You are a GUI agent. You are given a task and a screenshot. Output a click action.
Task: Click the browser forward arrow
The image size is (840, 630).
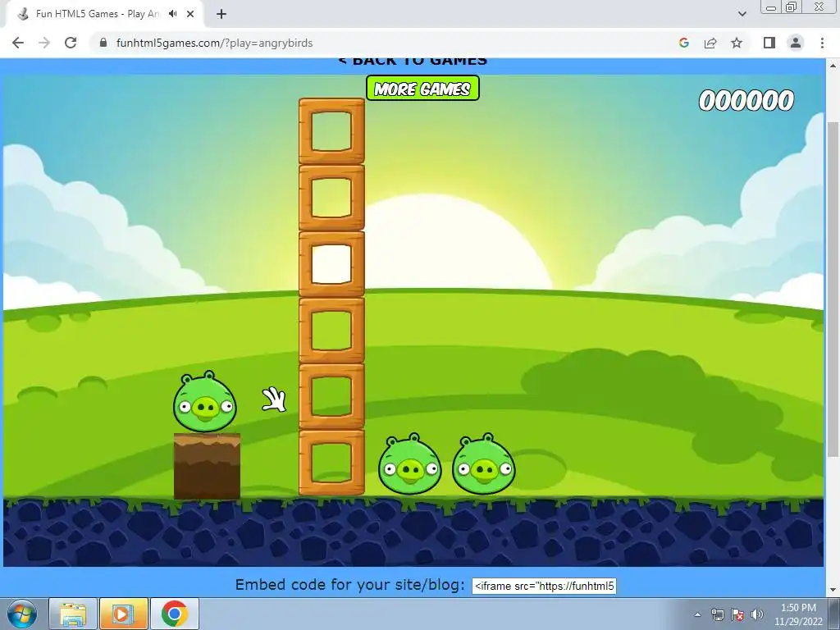44,43
